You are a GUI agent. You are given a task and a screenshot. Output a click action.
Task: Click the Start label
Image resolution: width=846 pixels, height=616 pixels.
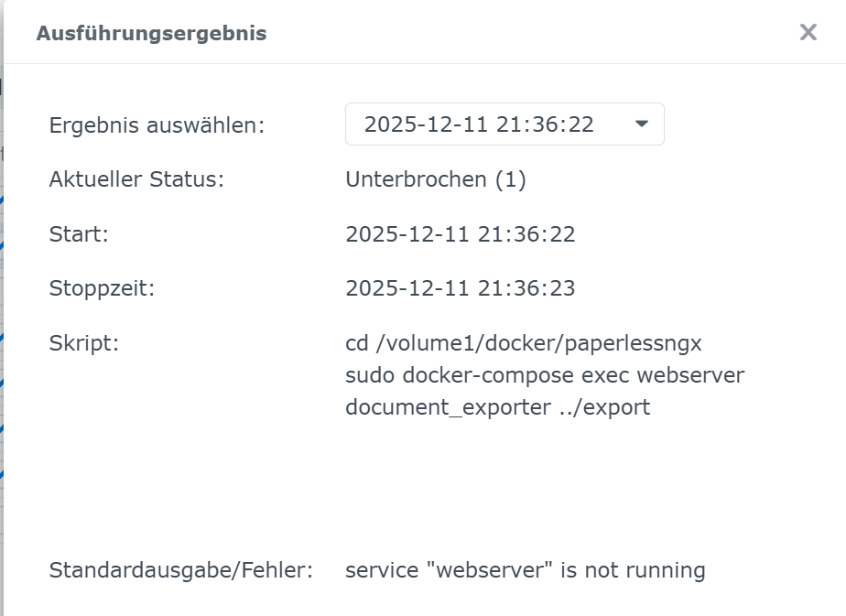pos(79,234)
